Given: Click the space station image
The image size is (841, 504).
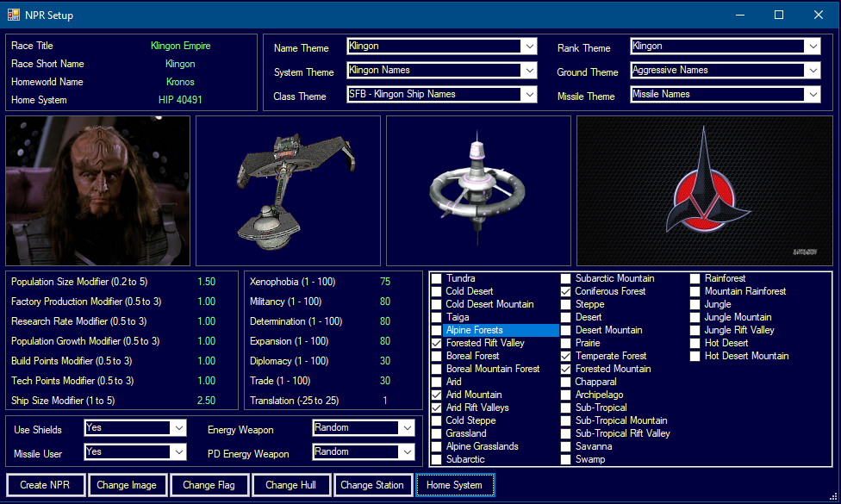Looking at the screenshot, I should pyautogui.click(x=478, y=191).
